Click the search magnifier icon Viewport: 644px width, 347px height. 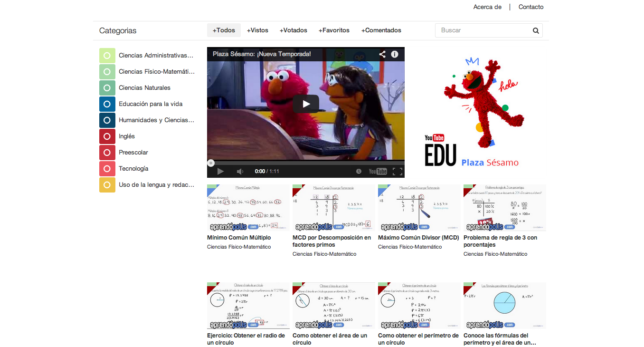tap(536, 30)
